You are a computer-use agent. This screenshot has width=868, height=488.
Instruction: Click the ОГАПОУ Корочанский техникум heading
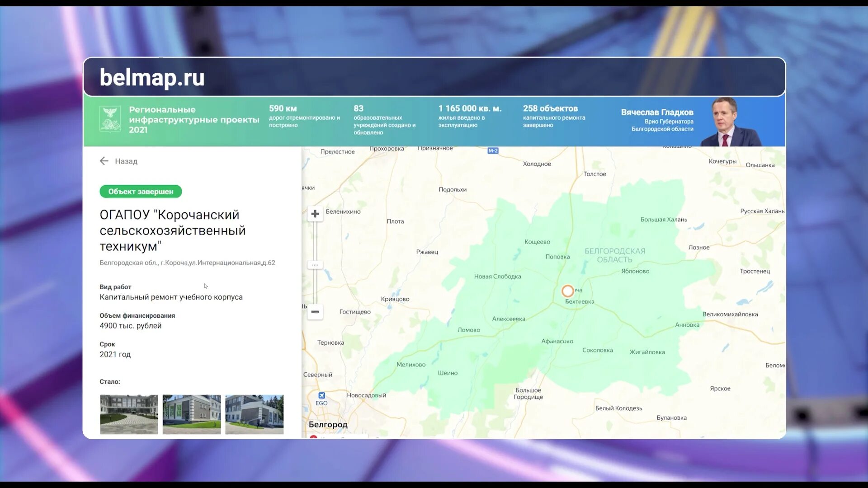point(173,230)
